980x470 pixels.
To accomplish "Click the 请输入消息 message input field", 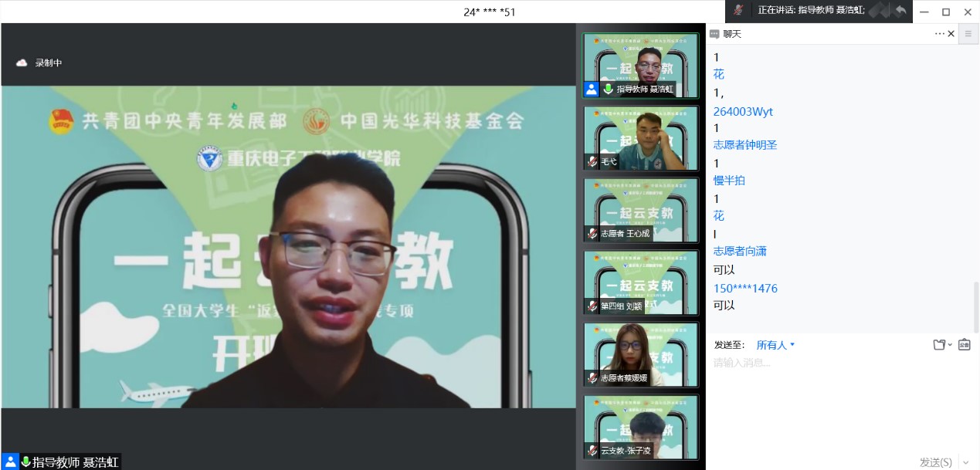I will pos(834,363).
